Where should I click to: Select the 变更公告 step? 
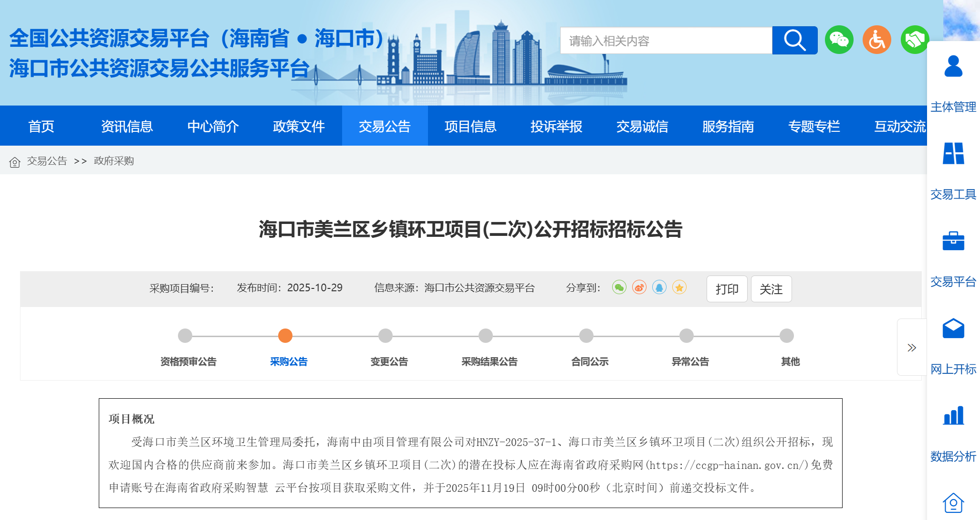386,336
